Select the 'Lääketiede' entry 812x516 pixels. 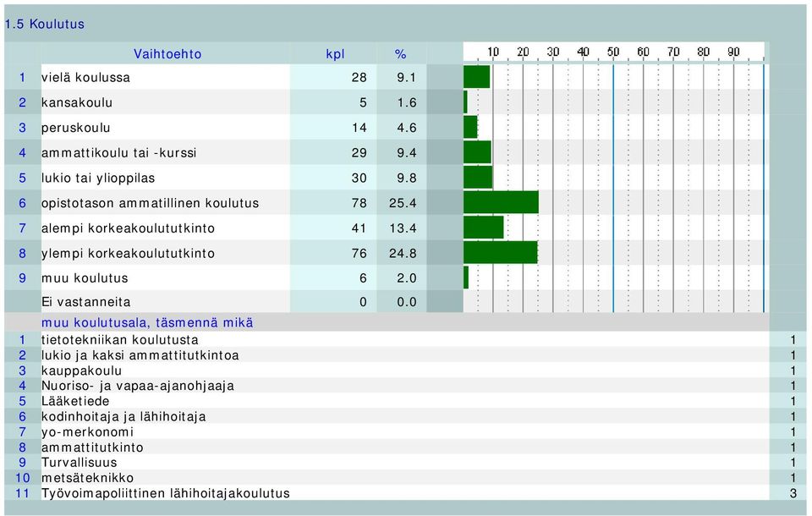tap(75, 401)
